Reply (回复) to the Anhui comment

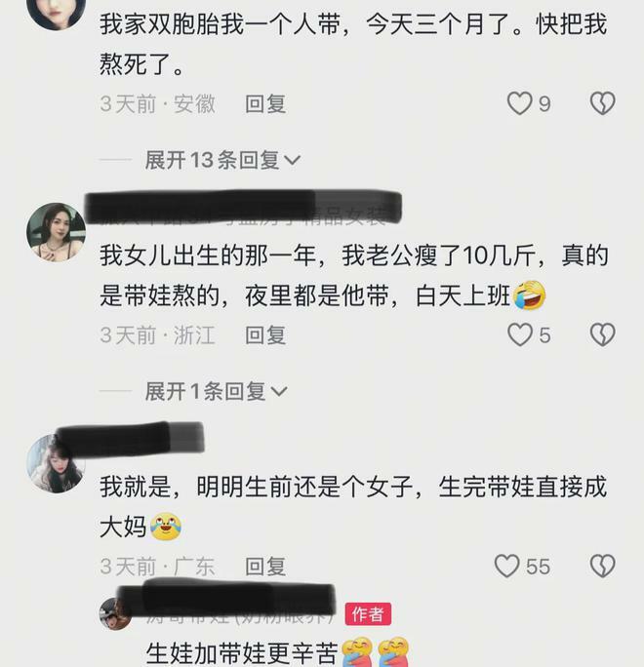[x=265, y=104]
